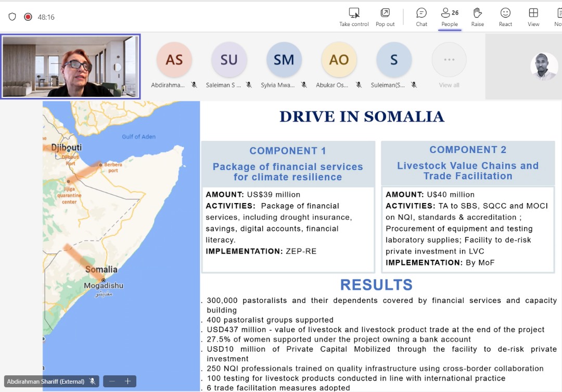Click the muted mic icon on the presenter label
Screen dimensions: 562x392
[93, 381]
